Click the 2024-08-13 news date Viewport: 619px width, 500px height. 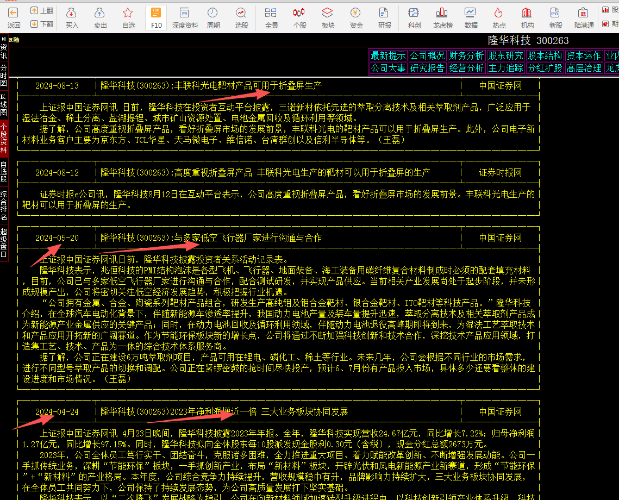(57, 86)
